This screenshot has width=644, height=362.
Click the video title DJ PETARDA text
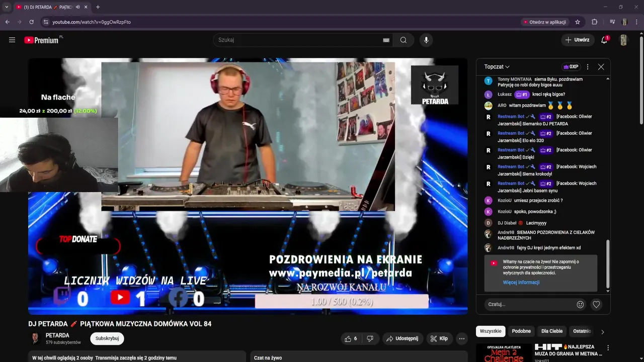[120, 324]
